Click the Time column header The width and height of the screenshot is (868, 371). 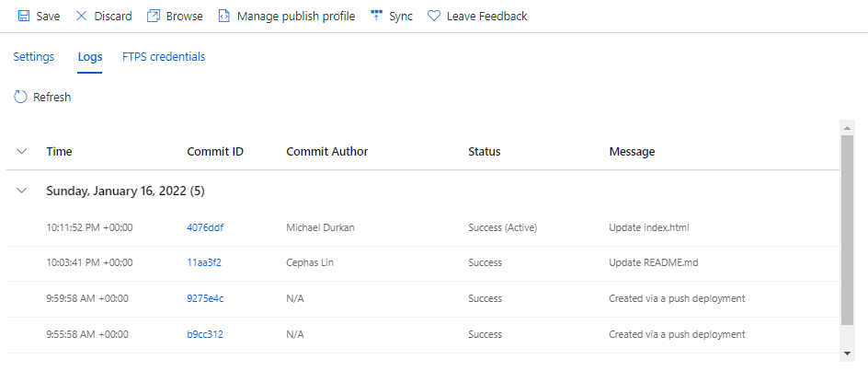pyautogui.click(x=59, y=152)
